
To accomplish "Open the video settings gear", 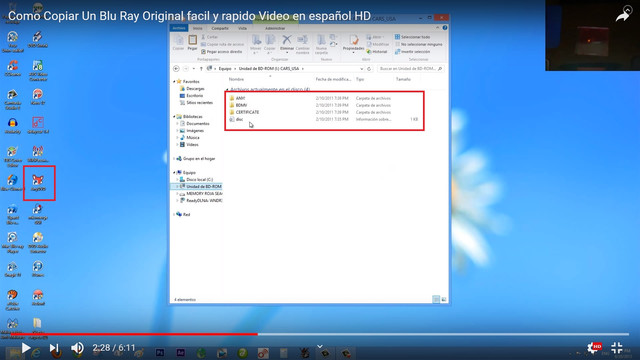I will (x=593, y=348).
